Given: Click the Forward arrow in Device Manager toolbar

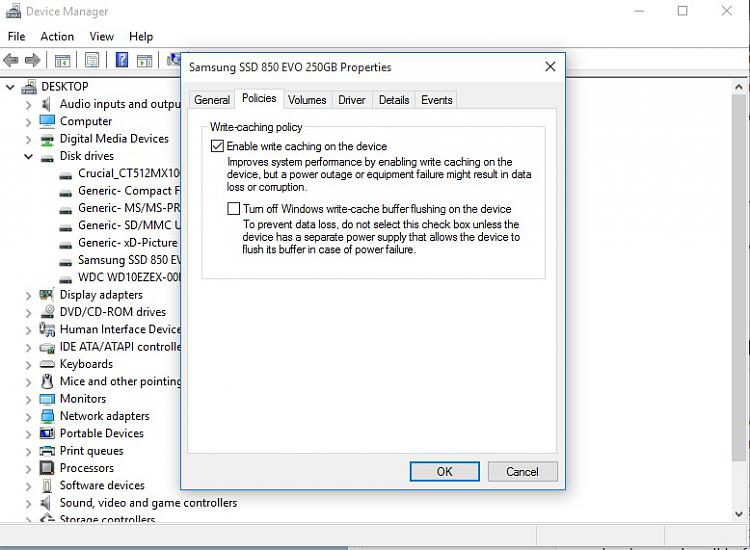Looking at the screenshot, I should point(33,60).
